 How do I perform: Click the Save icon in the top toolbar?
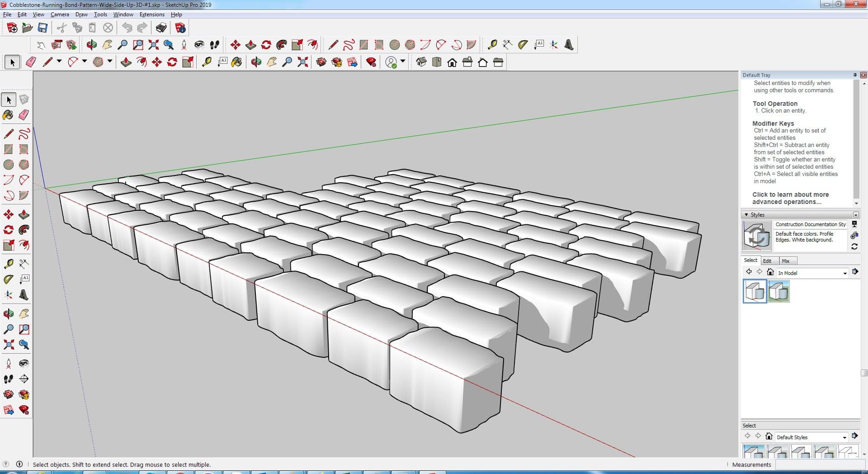[x=42, y=28]
